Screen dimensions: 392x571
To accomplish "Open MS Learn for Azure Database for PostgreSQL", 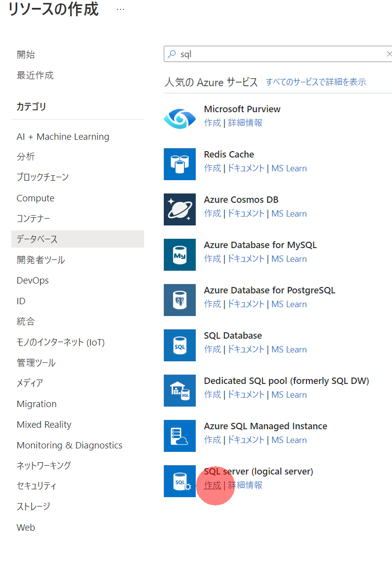I will [289, 304].
